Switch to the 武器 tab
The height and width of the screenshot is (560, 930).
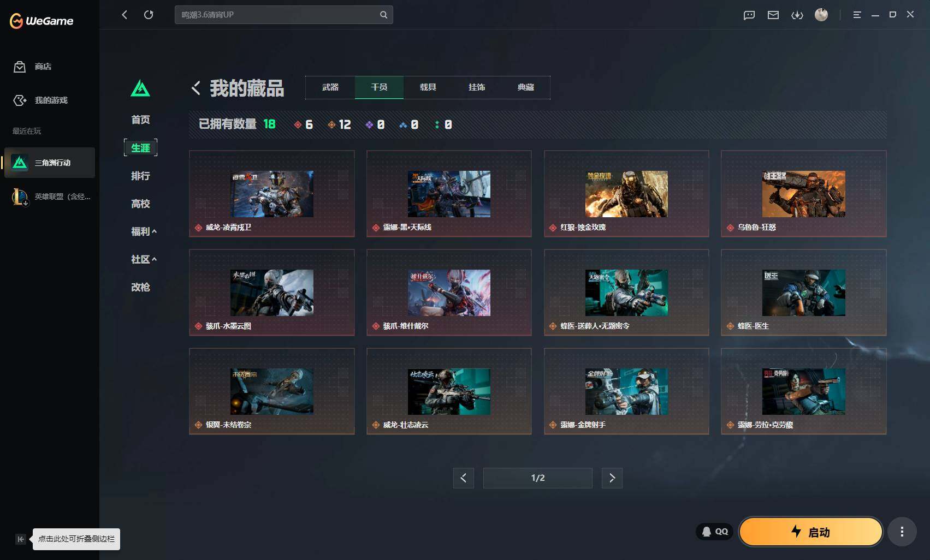tap(330, 87)
